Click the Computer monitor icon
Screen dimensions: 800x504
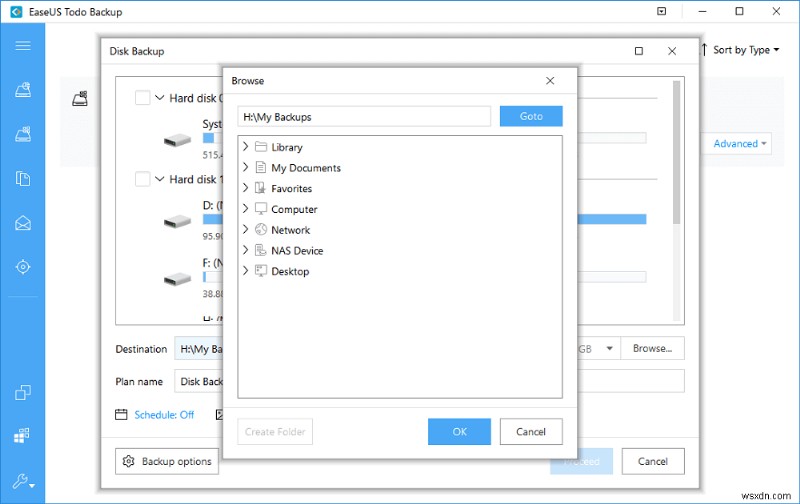click(261, 209)
